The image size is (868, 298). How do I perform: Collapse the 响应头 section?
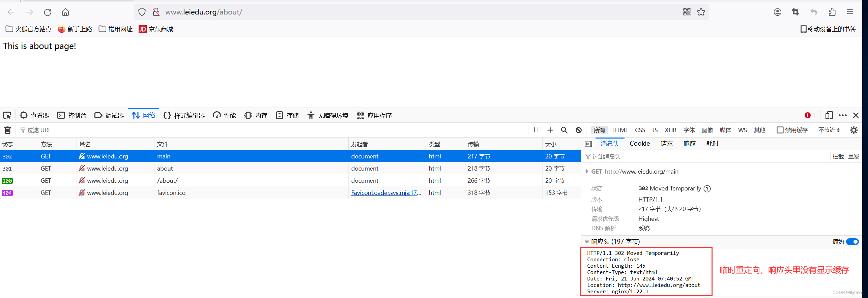coord(587,242)
